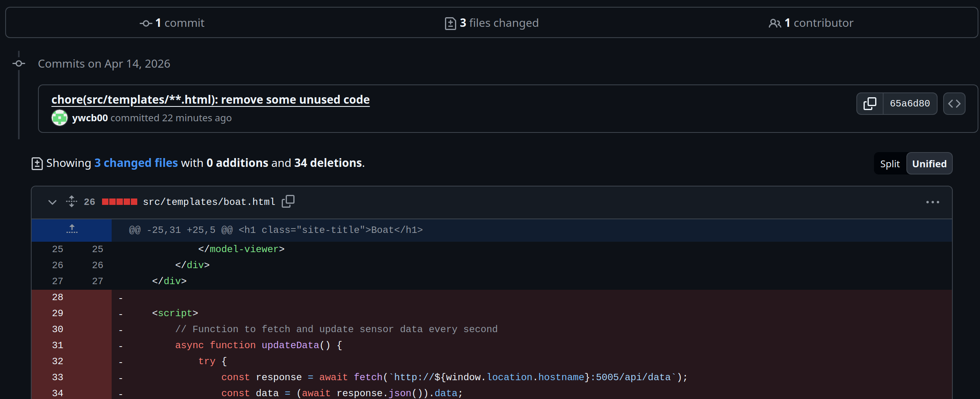The height and width of the screenshot is (399, 980).
Task: Open the remove unused code commit
Action: point(210,100)
